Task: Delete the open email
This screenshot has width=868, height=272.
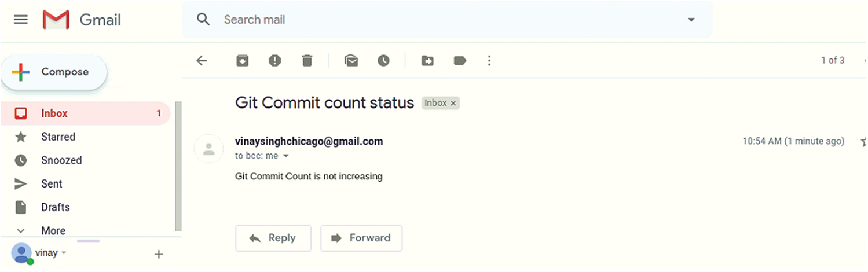Action: tap(307, 61)
